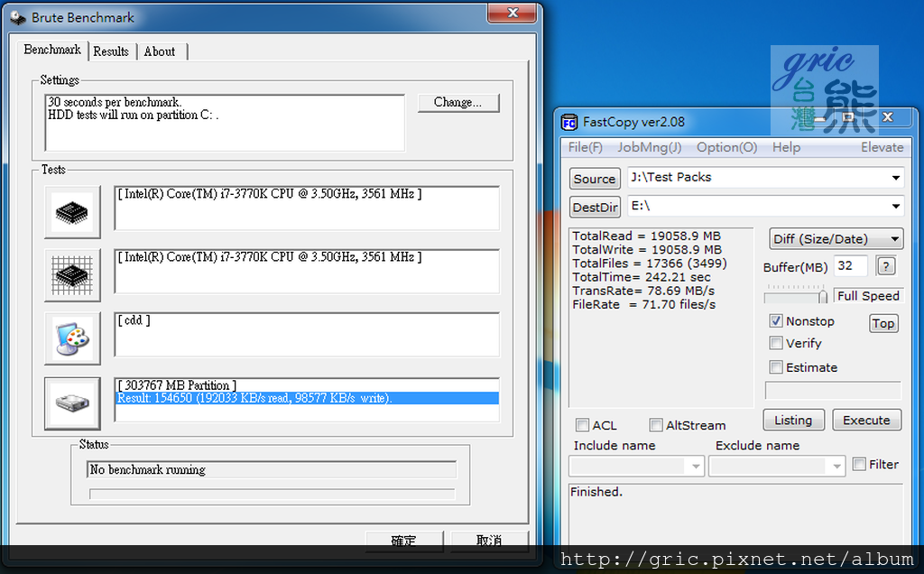Click the Execute button
924x574 pixels.
click(x=866, y=421)
